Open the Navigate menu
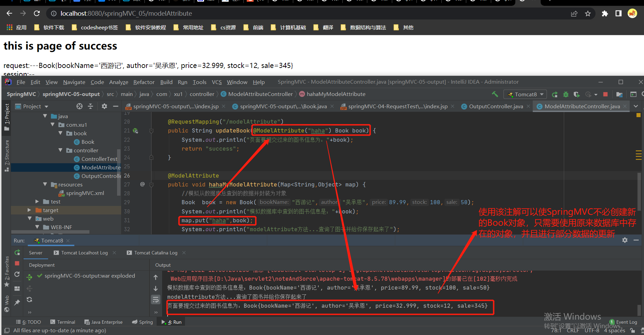This screenshot has height=335, width=644. click(74, 82)
